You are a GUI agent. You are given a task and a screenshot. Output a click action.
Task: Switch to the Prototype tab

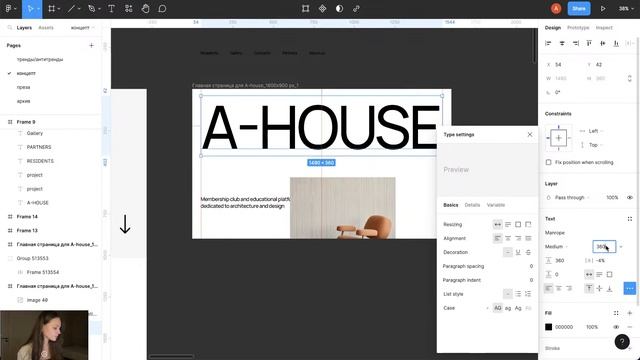578,28
